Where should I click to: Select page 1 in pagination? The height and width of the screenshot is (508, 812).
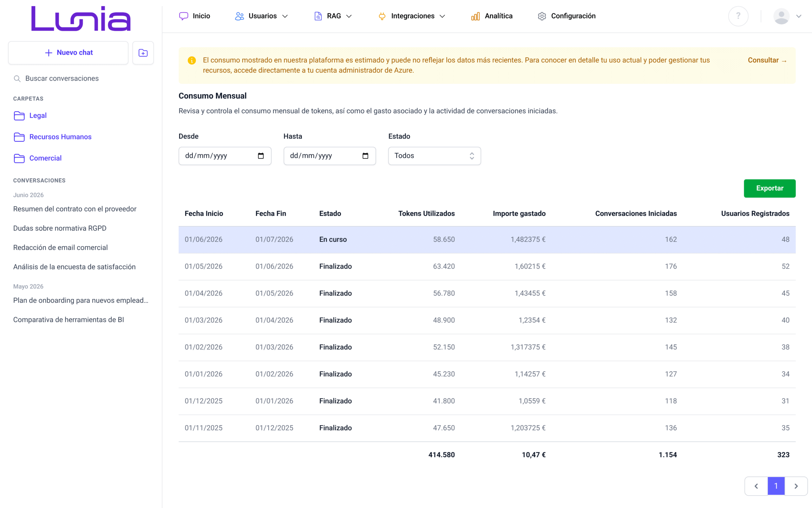pos(776,486)
